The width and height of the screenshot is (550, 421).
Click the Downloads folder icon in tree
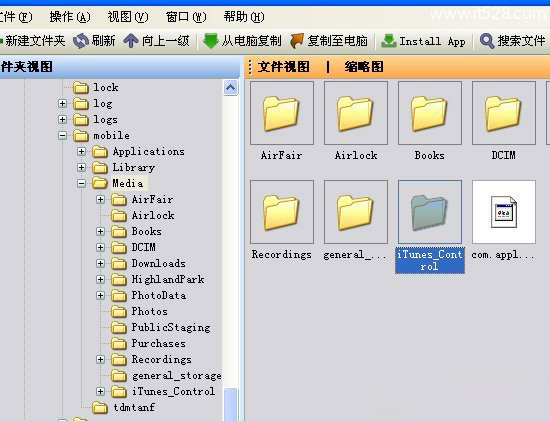(119, 263)
